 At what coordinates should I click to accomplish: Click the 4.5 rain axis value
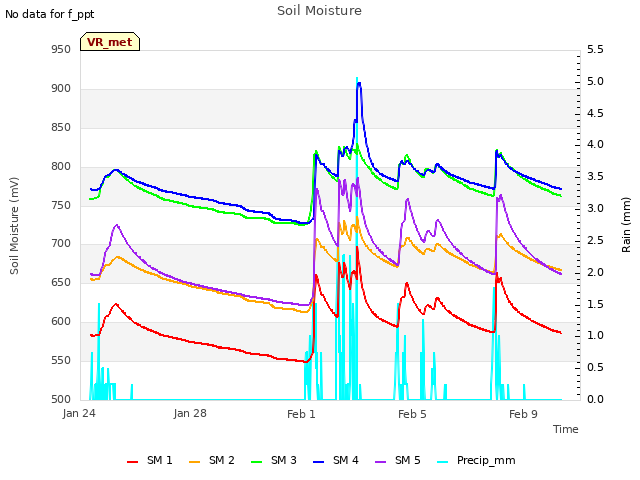tap(595, 113)
